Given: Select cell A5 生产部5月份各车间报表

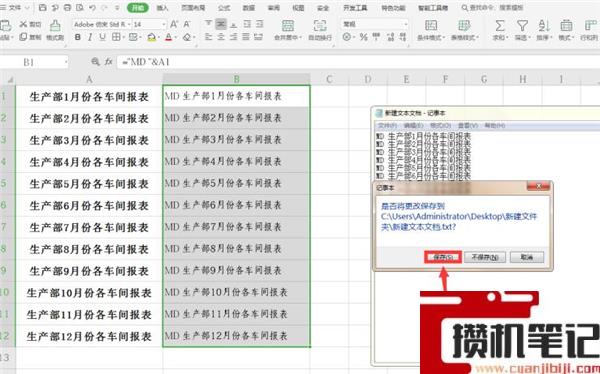Looking at the screenshot, I should pyautogui.click(x=89, y=184).
